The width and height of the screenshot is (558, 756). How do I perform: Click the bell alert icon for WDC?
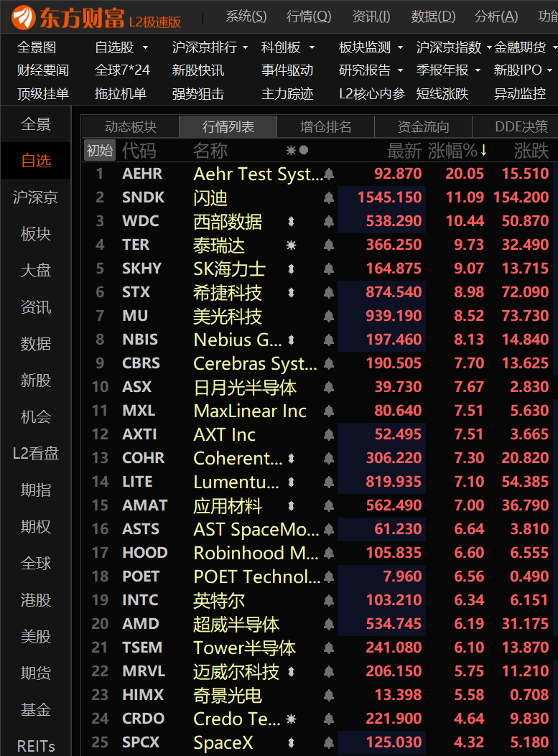click(x=329, y=221)
